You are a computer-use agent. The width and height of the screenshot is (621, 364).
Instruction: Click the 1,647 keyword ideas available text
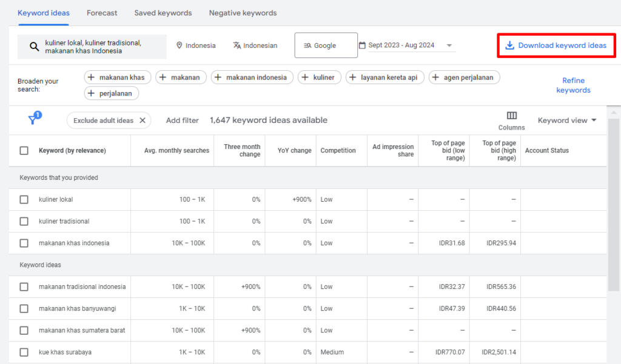pyautogui.click(x=269, y=121)
